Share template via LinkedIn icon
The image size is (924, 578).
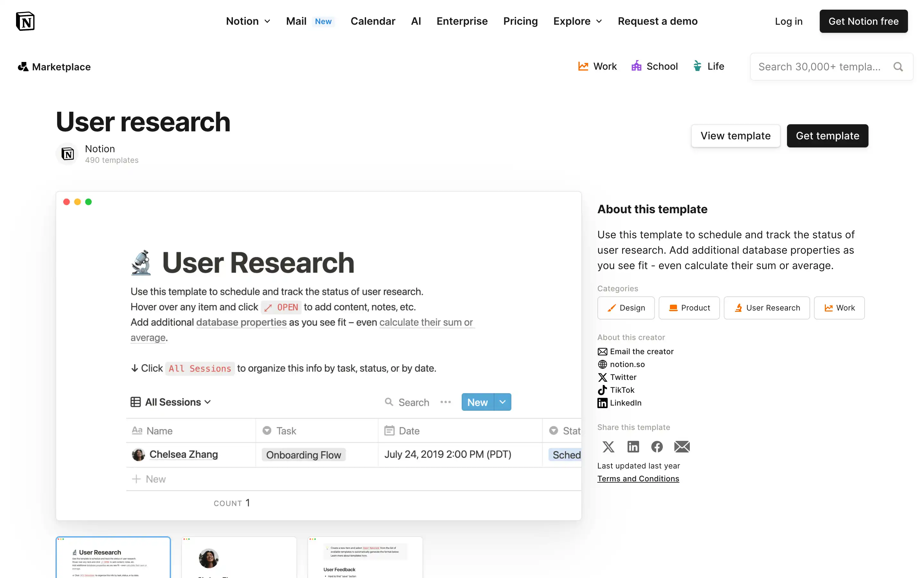pos(633,446)
